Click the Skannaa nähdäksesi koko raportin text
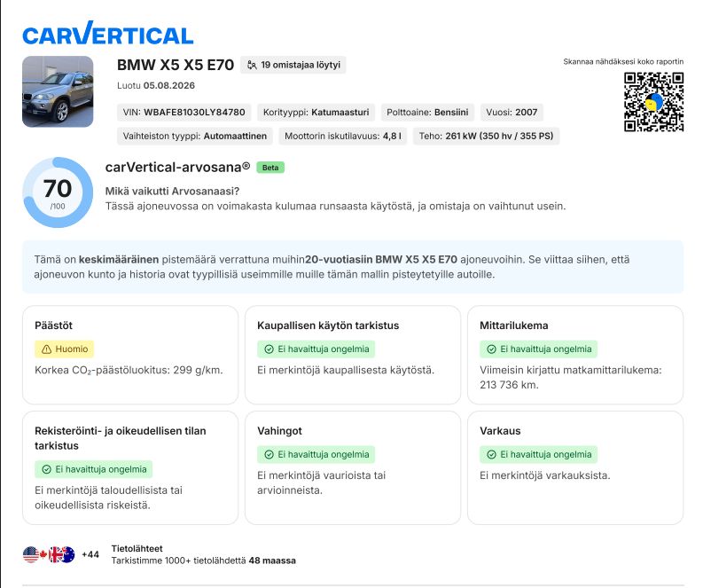 point(623,62)
